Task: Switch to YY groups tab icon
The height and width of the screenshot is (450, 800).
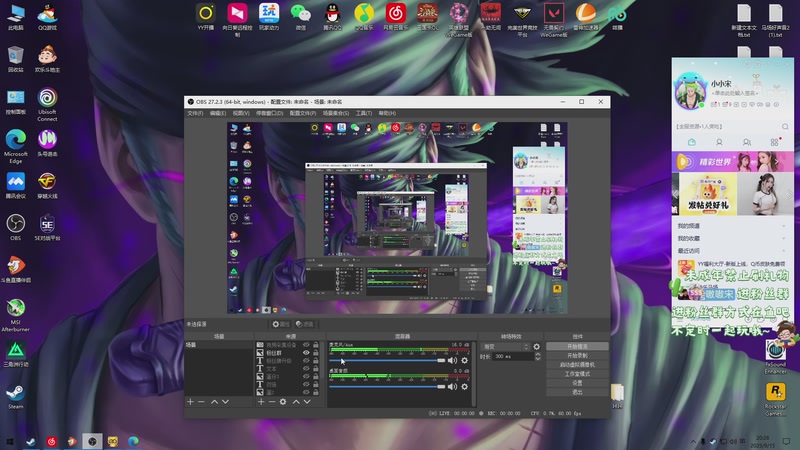Action: pyautogui.click(x=746, y=142)
